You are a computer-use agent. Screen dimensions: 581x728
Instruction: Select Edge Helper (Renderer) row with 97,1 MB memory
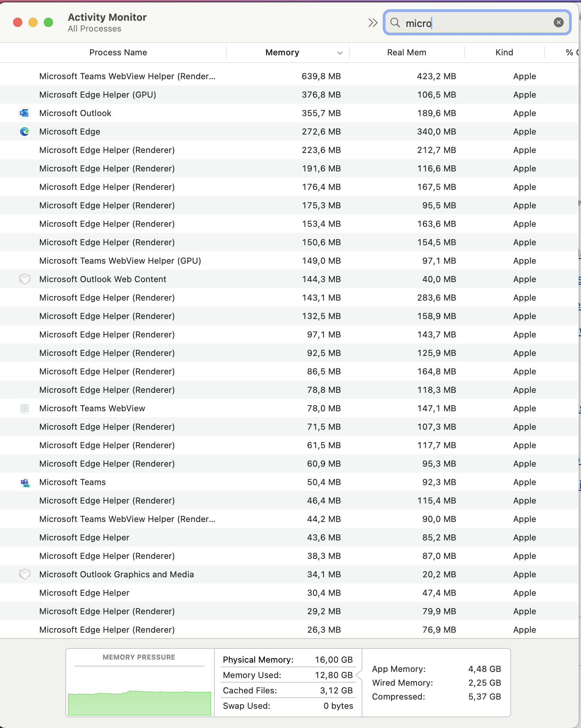click(289, 334)
